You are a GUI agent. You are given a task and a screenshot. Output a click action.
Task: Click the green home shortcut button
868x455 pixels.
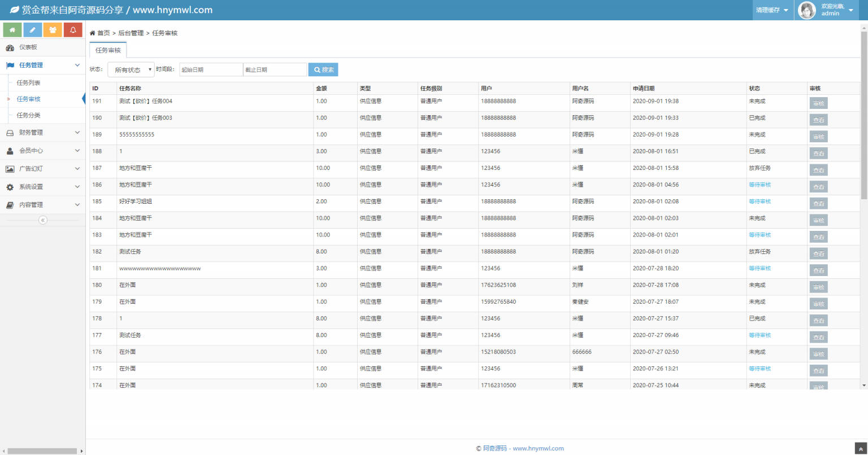12,30
